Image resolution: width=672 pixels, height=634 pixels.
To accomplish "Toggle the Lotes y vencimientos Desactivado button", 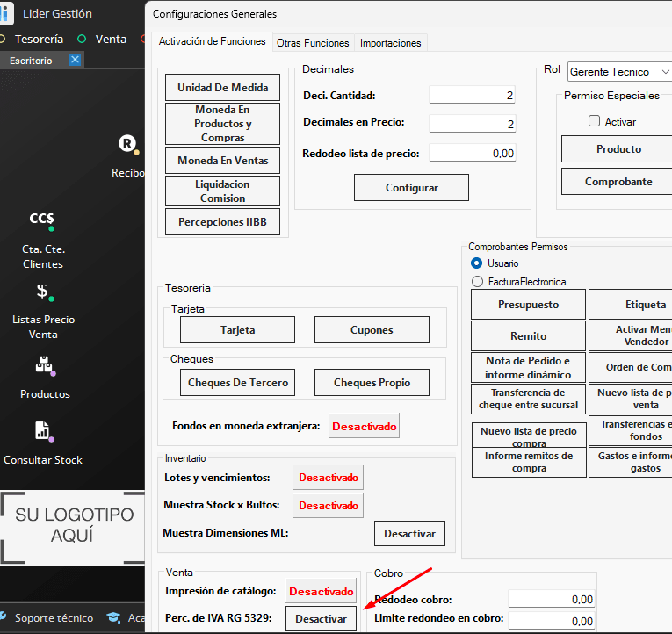I will point(328,478).
